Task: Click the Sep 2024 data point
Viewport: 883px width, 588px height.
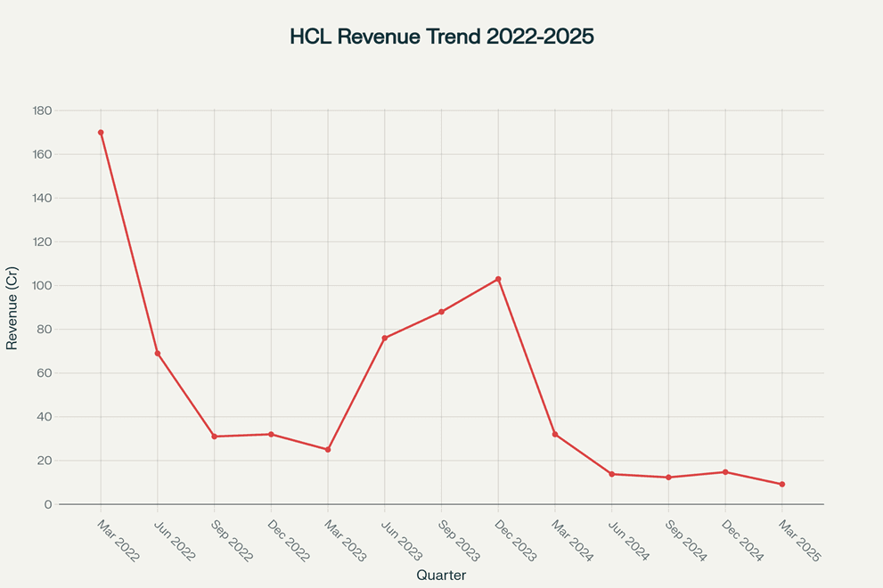Action: click(668, 478)
